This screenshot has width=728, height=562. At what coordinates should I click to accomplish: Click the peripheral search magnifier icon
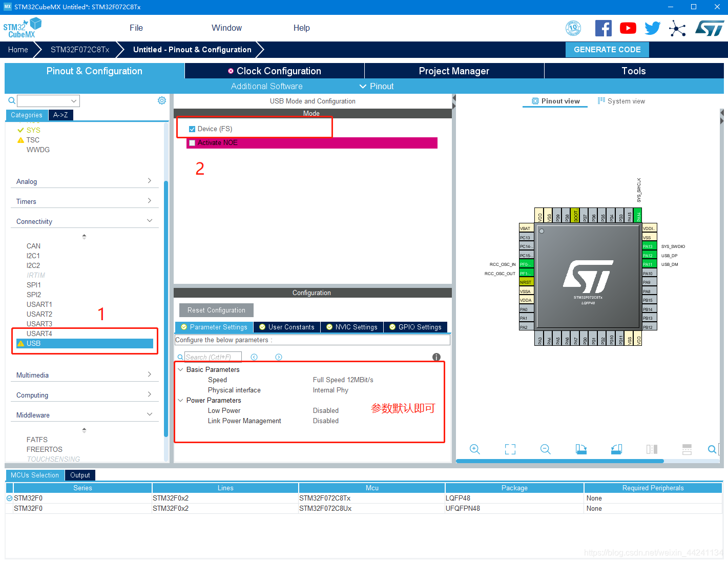(x=11, y=100)
